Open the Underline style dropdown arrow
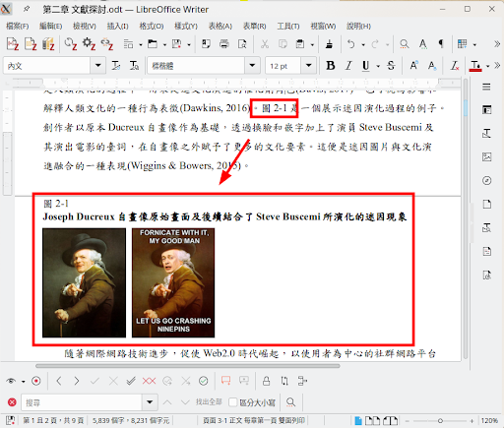The width and height of the screenshot is (504, 428). tap(378, 66)
